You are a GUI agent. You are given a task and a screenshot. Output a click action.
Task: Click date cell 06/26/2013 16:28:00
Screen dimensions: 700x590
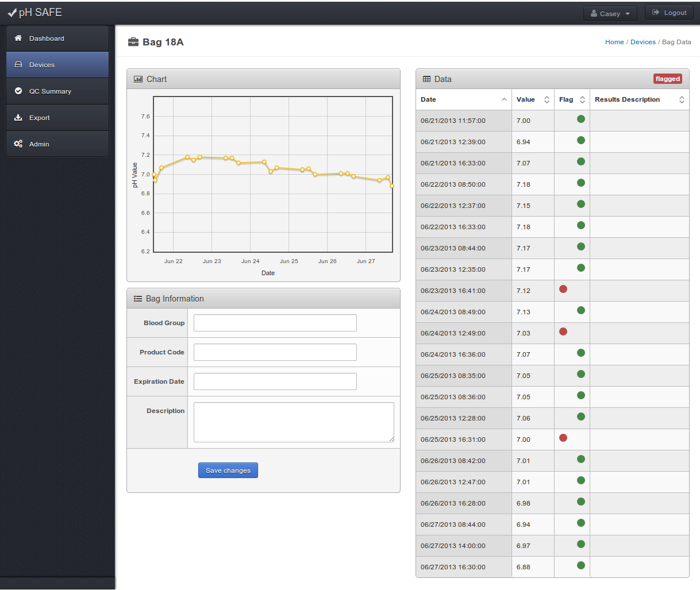[464, 503]
